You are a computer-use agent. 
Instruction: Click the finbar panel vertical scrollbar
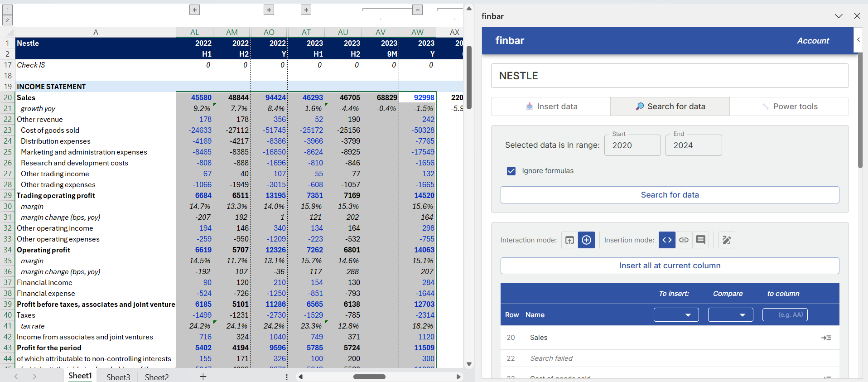[x=860, y=111]
